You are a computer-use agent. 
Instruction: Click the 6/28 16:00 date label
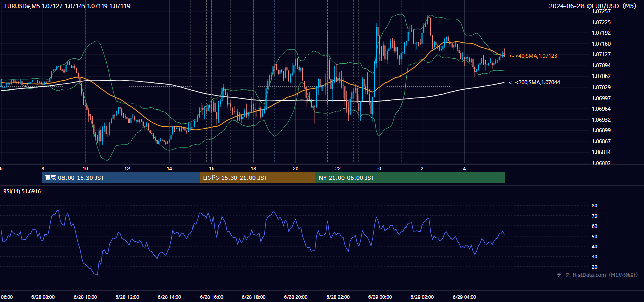click(211, 297)
